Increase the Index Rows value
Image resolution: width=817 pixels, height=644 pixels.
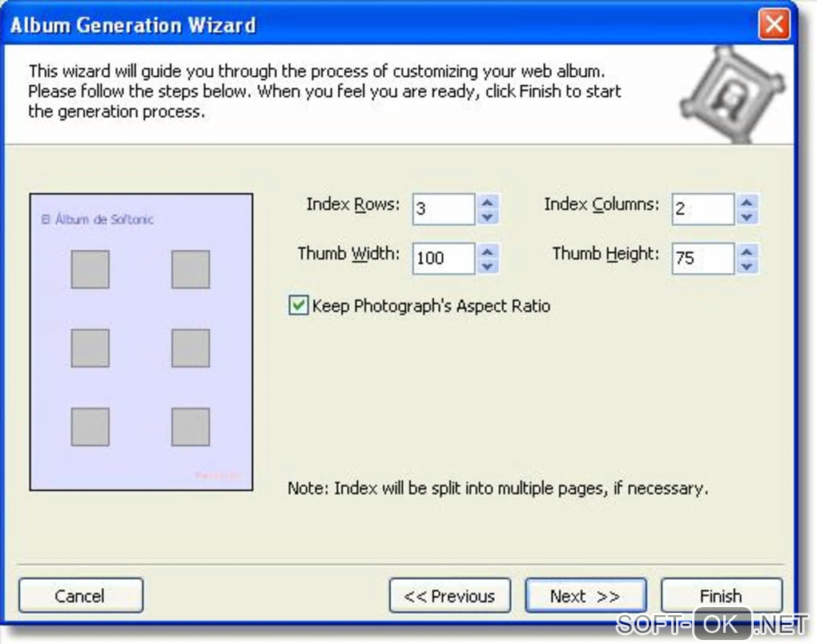pyautogui.click(x=488, y=202)
